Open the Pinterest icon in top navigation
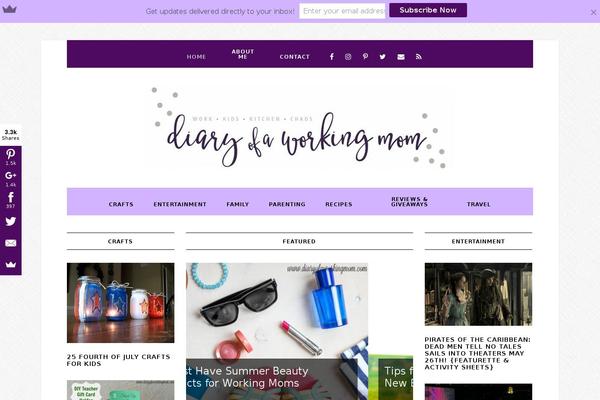Viewport: 600px width, 400px height. 365,57
